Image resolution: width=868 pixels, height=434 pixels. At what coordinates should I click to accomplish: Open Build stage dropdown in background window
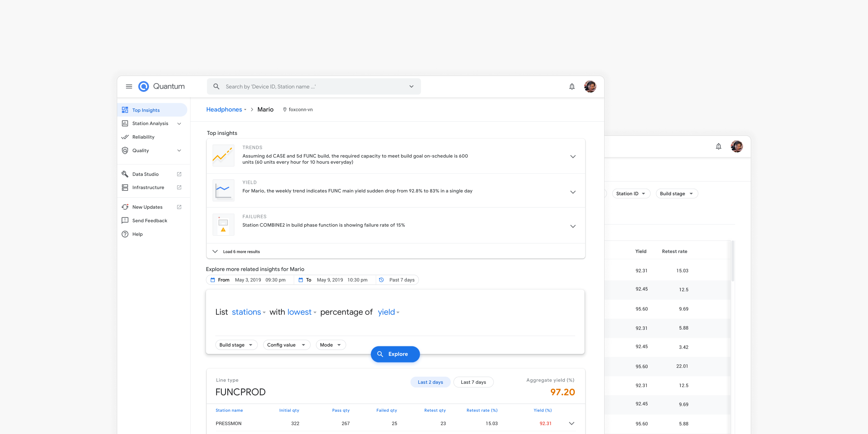pos(677,193)
